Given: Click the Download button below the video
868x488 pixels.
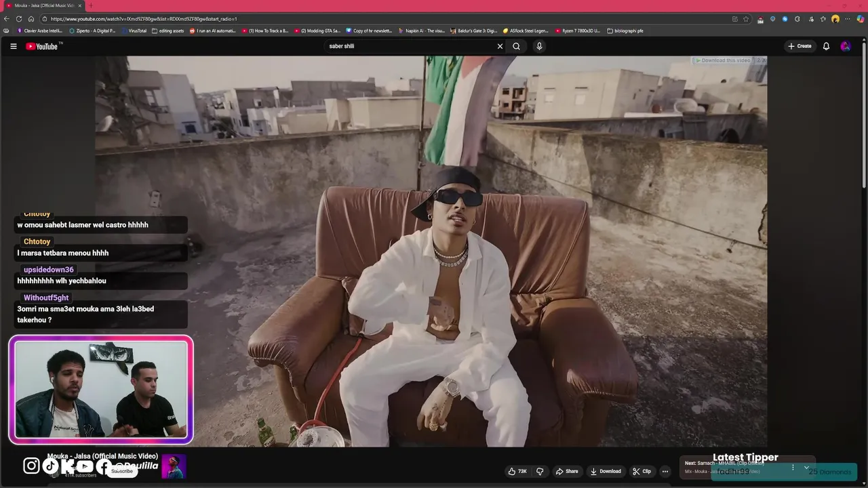Looking at the screenshot, I should click(x=606, y=471).
